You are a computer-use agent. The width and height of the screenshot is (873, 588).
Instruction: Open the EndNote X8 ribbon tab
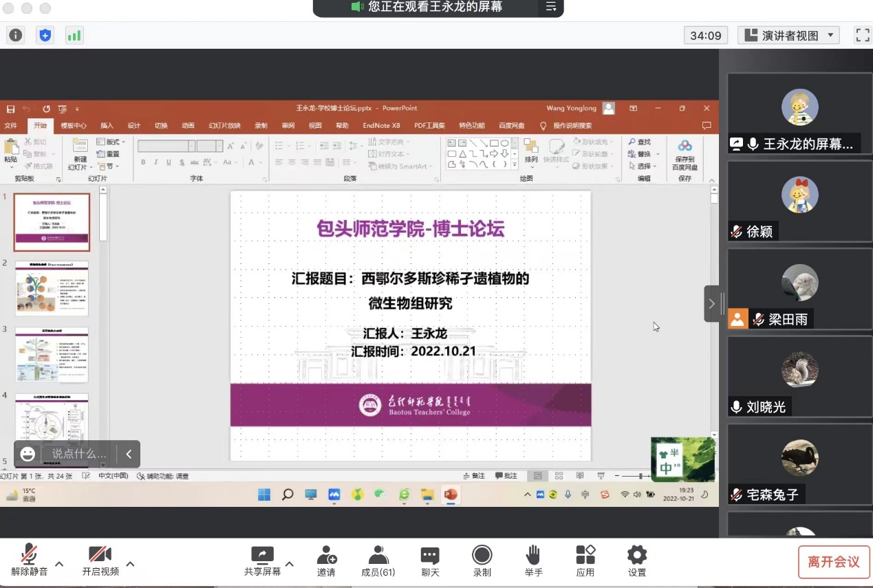[x=381, y=126]
